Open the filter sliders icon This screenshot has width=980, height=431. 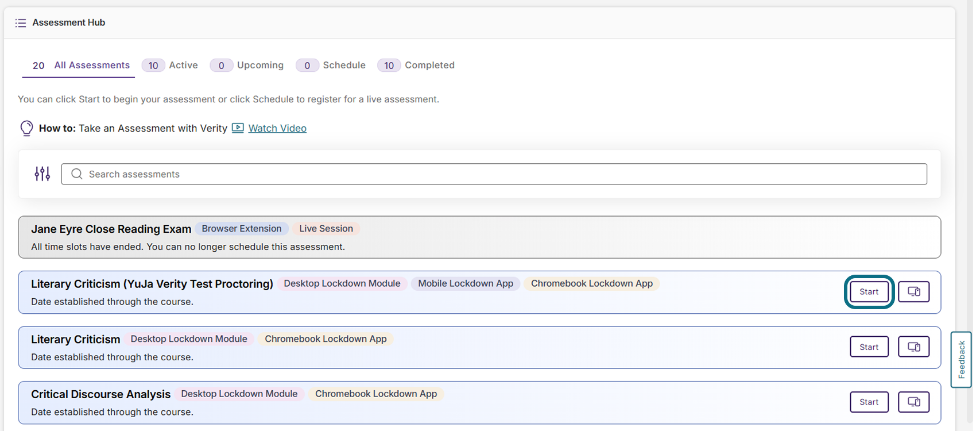click(42, 174)
